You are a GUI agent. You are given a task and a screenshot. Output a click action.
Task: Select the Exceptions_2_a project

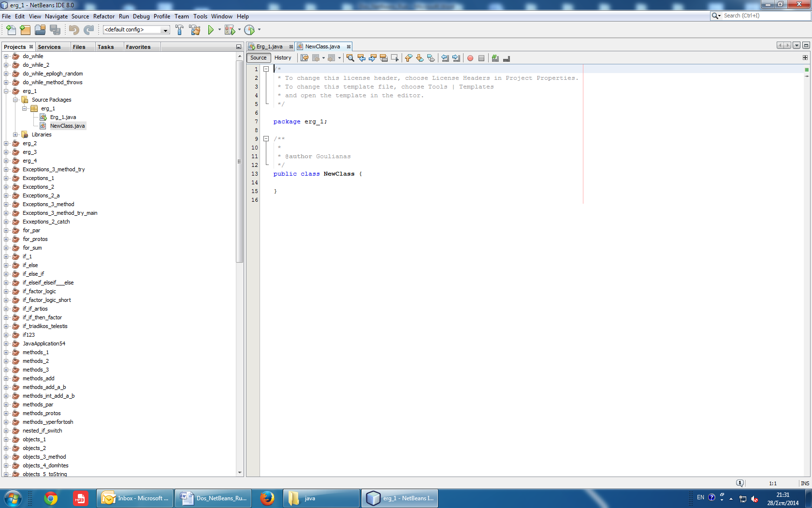click(41, 195)
